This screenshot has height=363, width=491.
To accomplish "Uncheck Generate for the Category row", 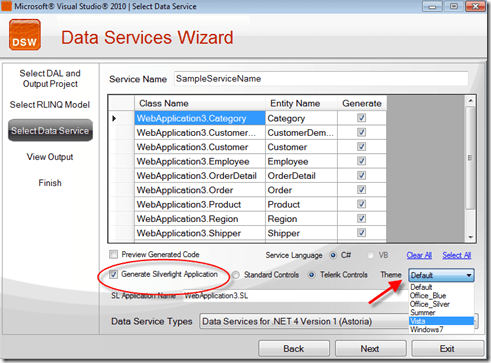I will click(x=362, y=118).
